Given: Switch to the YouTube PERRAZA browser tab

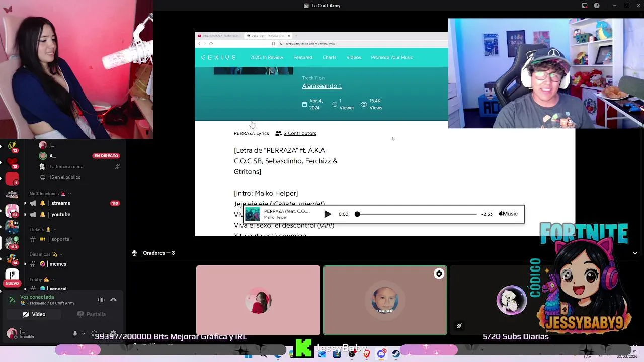Looking at the screenshot, I should tap(219, 36).
